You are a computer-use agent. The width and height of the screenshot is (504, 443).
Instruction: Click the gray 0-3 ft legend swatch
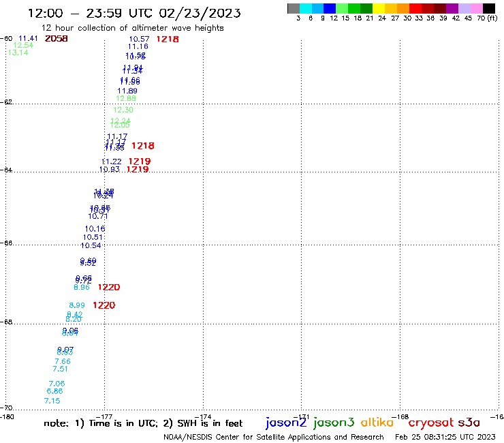(x=294, y=8)
